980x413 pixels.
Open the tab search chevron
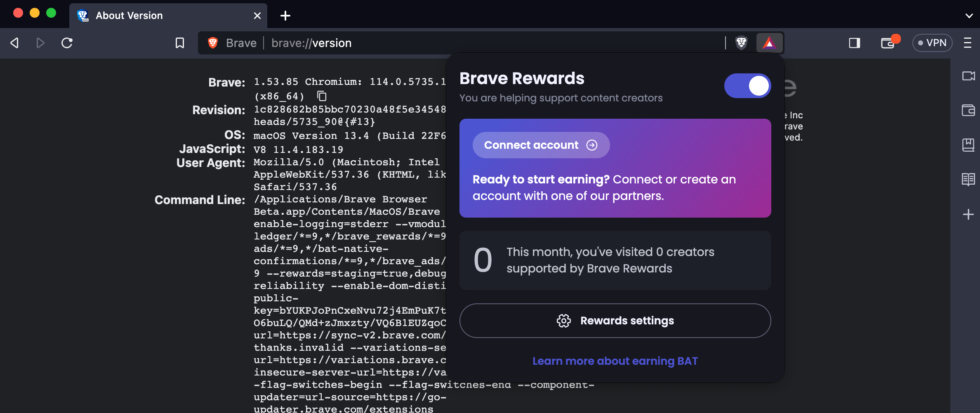(x=969, y=16)
